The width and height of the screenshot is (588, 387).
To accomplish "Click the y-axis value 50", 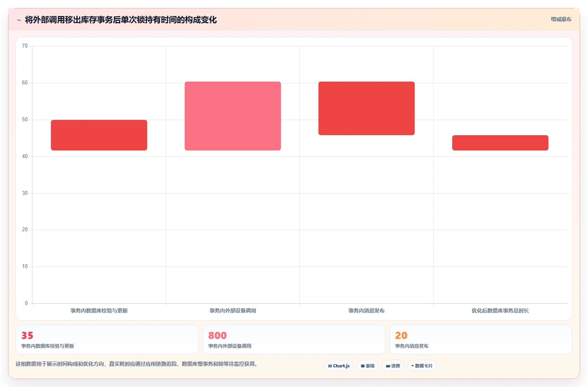I will pos(25,120).
